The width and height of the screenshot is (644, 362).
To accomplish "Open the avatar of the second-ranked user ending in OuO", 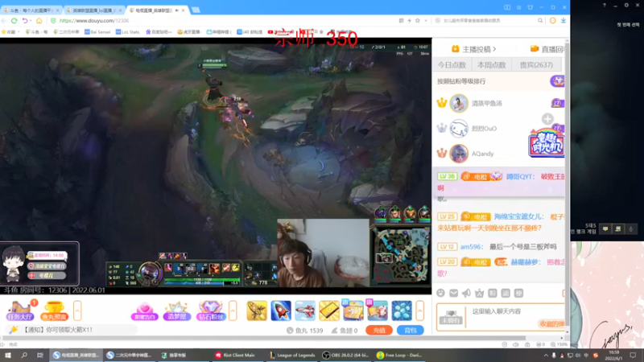I will coord(459,129).
